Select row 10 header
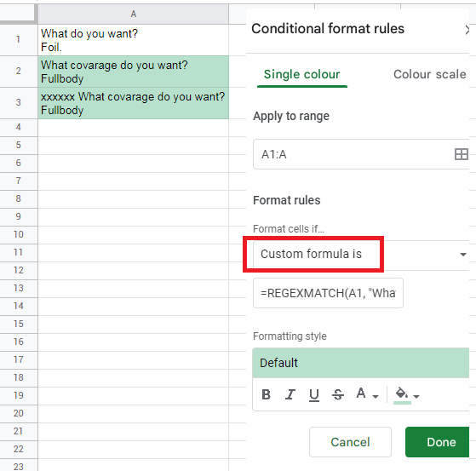476x471 pixels. coord(18,235)
